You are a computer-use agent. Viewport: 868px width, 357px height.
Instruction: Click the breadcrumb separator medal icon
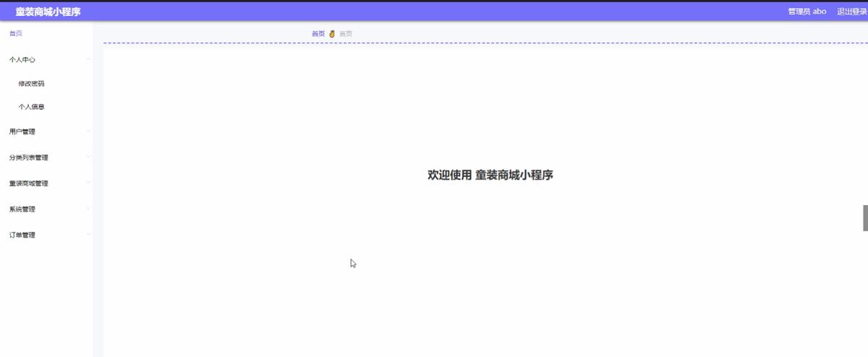332,34
